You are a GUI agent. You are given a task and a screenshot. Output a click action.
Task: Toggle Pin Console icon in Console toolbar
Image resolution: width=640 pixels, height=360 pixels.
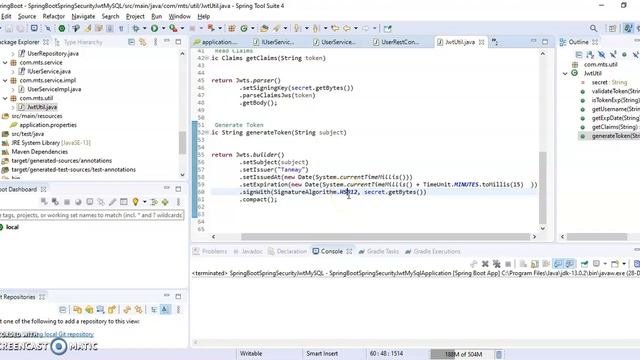pos(584,264)
